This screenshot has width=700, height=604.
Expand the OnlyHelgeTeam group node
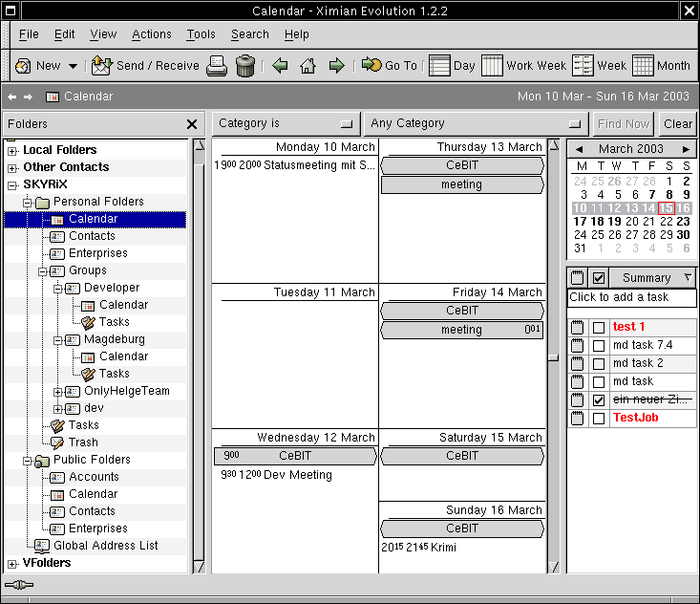[57, 392]
